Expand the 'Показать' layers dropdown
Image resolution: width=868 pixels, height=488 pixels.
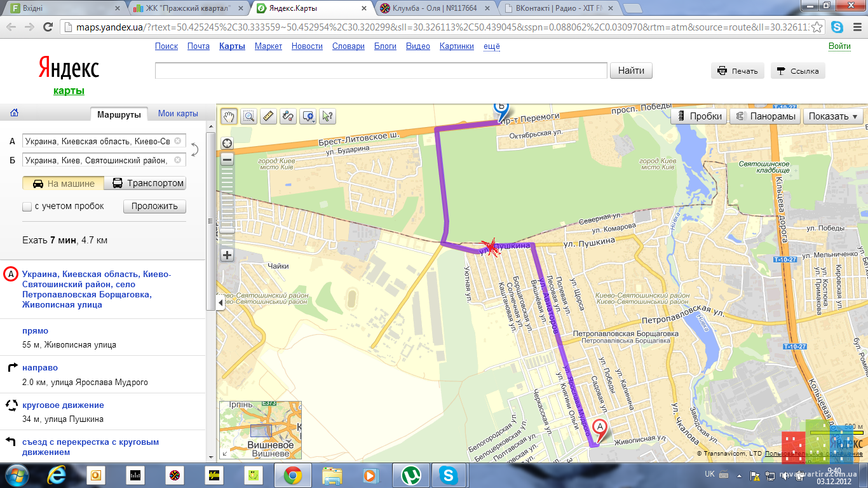tap(833, 116)
